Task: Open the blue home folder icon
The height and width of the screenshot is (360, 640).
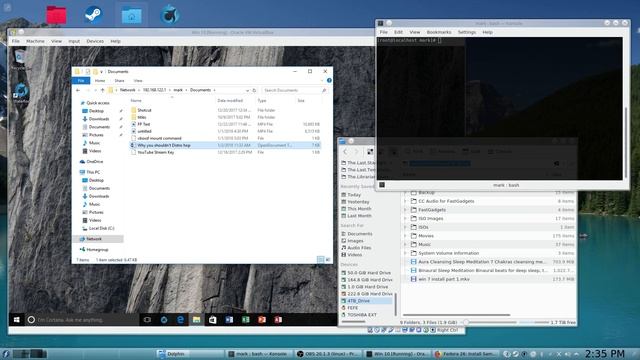Action: 131,16
